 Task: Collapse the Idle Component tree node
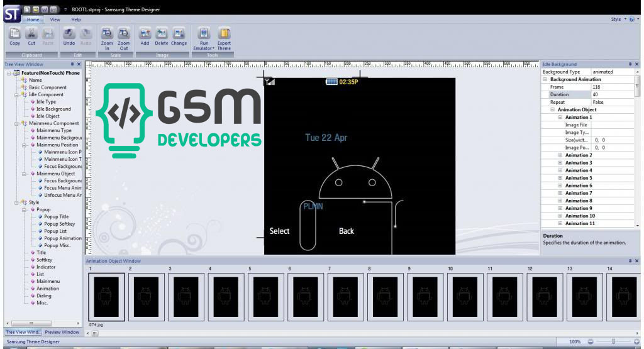coord(16,94)
